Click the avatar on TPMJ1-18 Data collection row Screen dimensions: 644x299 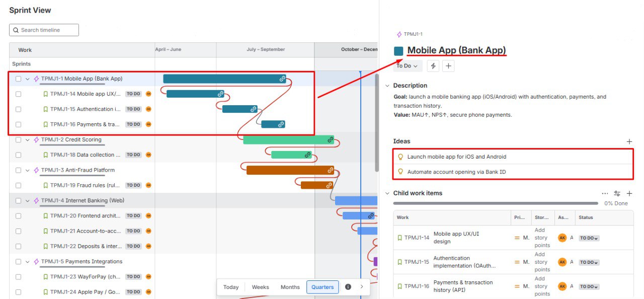(x=148, y=155)
